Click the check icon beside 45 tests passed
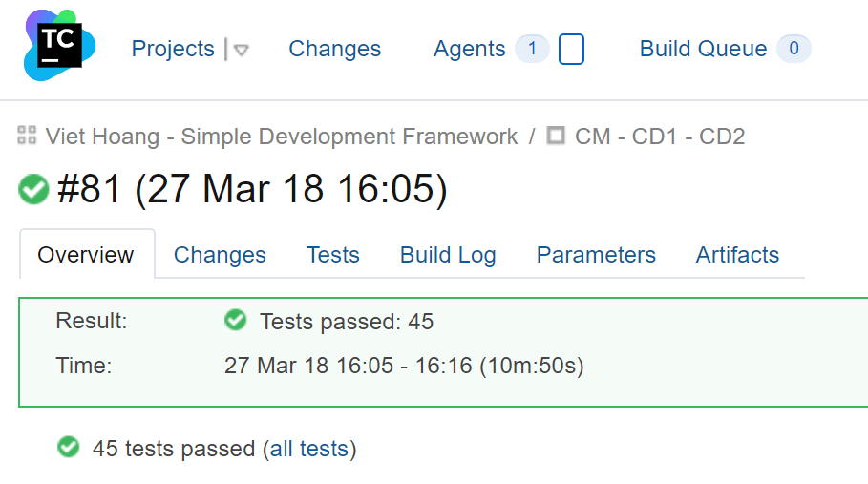Screen dimensions: 868x484 (x=68, y=447)
